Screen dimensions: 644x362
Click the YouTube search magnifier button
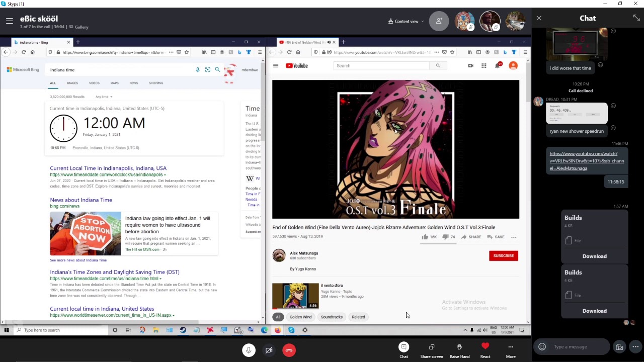(x=438, y=66)
